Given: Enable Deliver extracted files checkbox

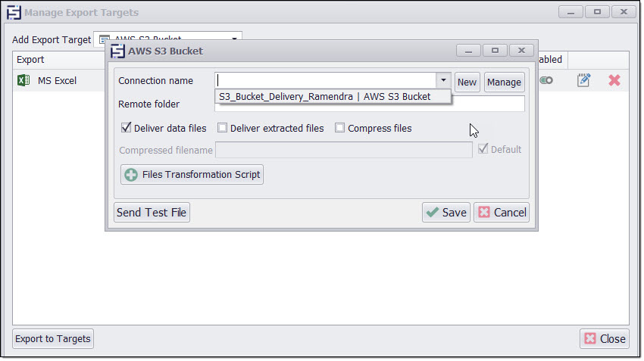Looking at the screenshot, I should tap(222, 128).
